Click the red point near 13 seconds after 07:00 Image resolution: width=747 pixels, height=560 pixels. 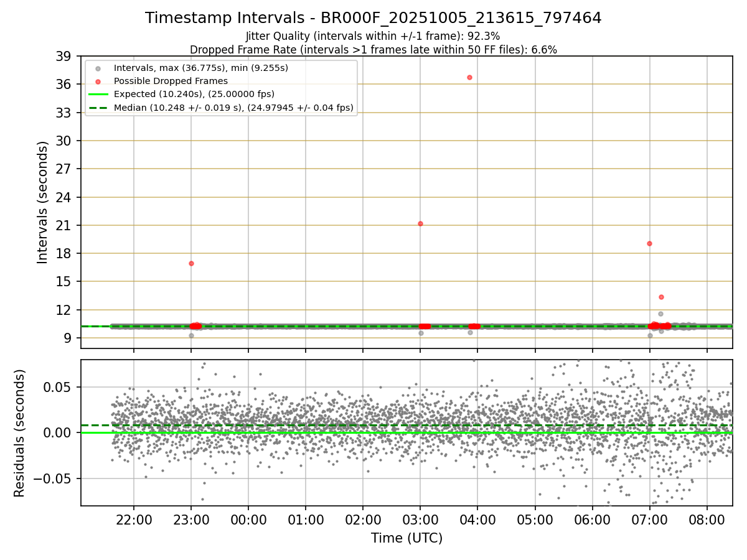click(661, 297)
